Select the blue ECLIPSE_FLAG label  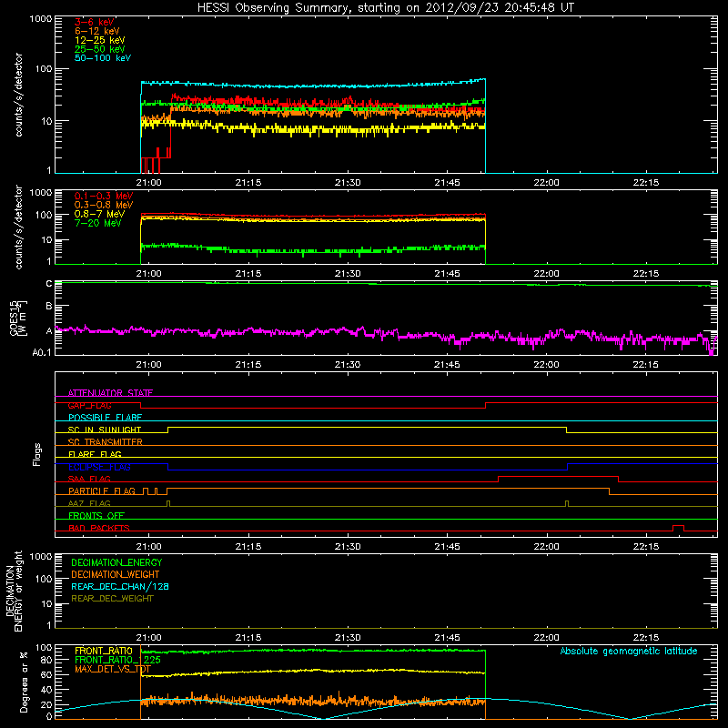[x=99, y=467]
